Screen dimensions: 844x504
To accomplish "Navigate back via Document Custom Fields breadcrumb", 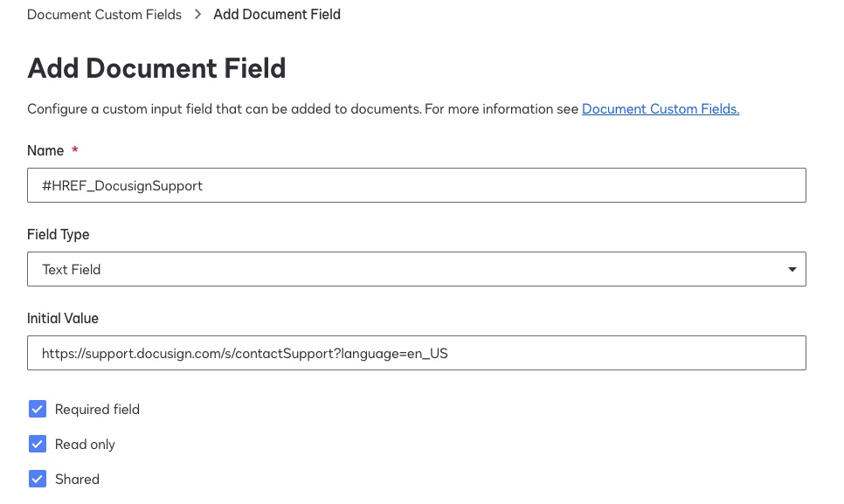I will coord(104,14).
